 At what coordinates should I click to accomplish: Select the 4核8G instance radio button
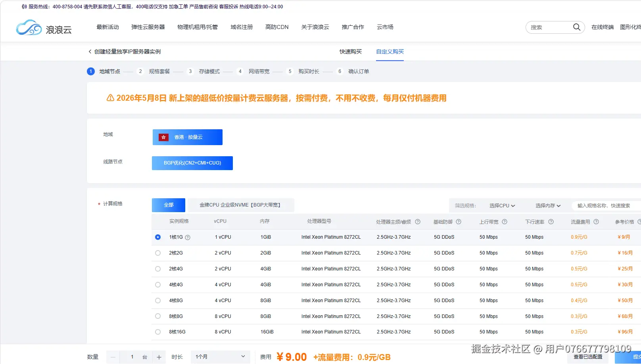tap(158, 301)
